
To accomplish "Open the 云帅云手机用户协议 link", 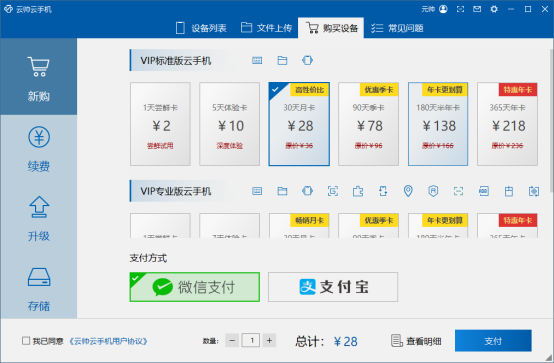I will pos(107,341).
